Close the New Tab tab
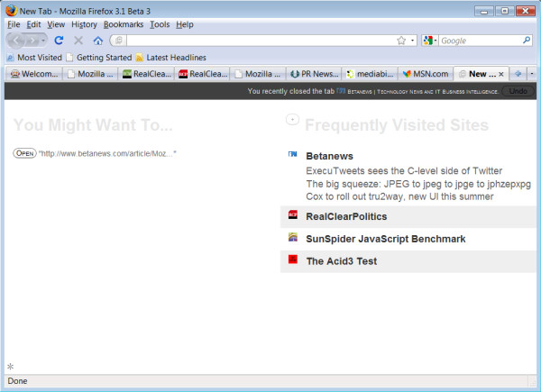This screenshot has height=392, width=541. coord(501,74)
